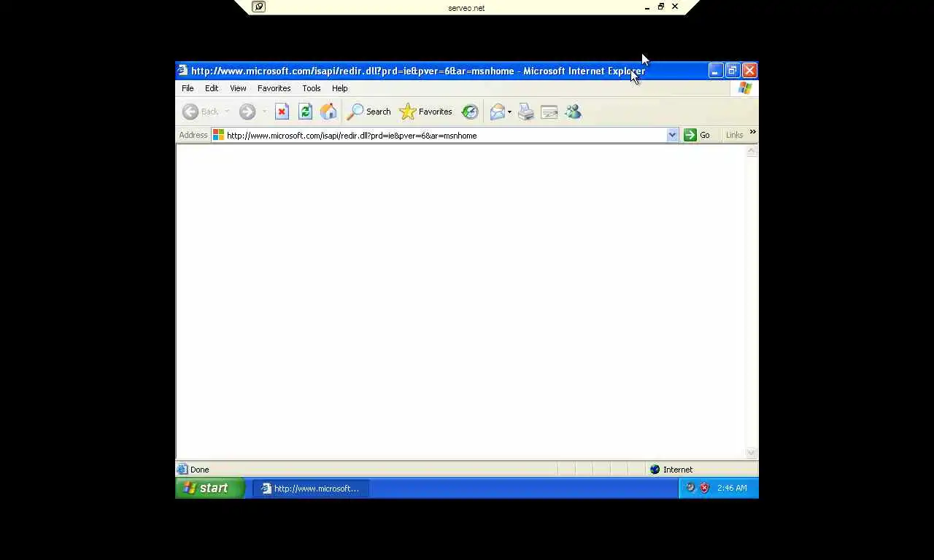
Task: Open the Tools menu
Action: click(312, 88)
